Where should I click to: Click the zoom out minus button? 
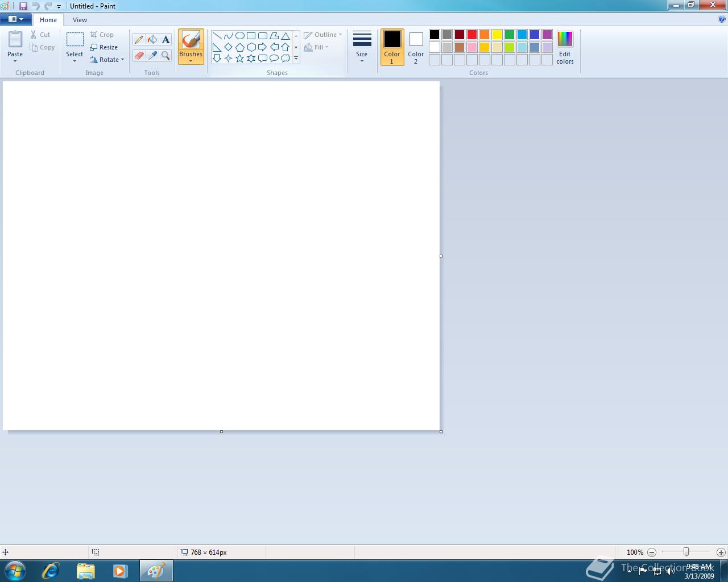[x=652, y=552]
